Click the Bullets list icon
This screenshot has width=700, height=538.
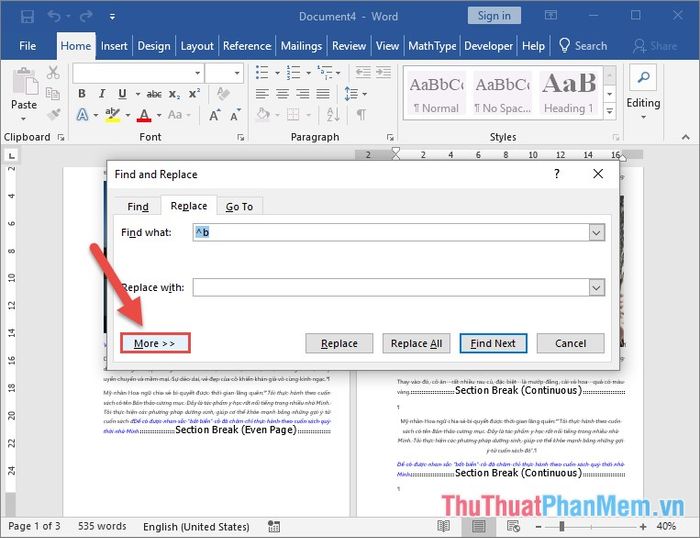coord(262,72)
